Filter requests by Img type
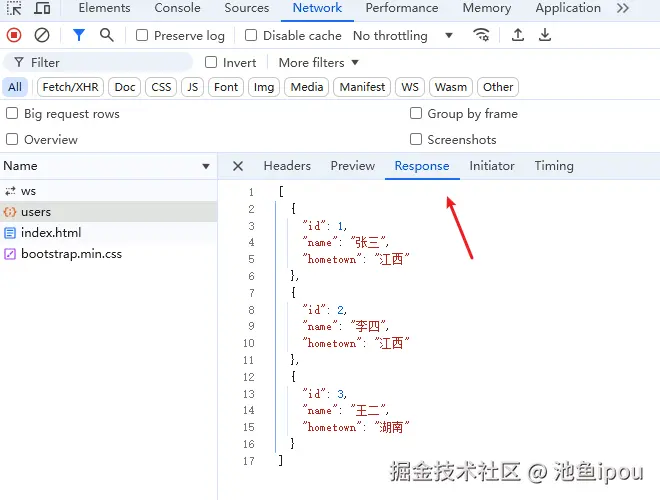The width and height of the screenshot is (660, 500). coord(264,87)
